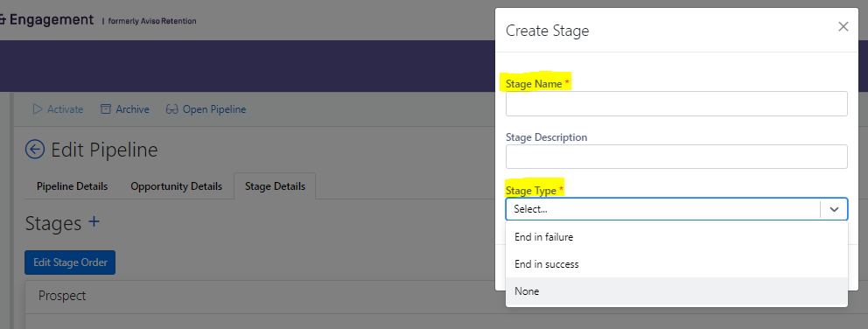The height and width of the screenshot is (329, 868).
Task: Select the Stage Details tab
Action: click(x=275, y=186)
